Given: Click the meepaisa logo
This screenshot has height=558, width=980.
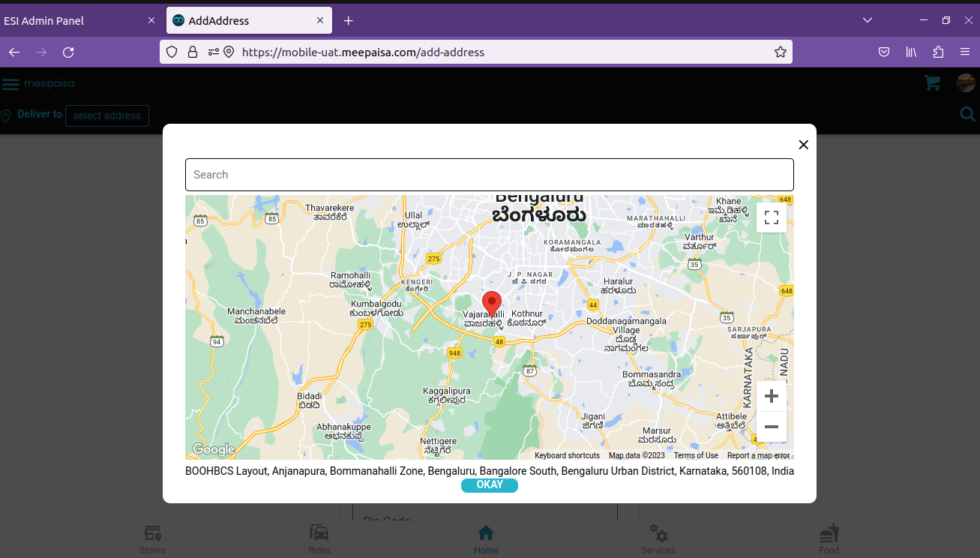Looking at the screenshot, I should click(x=49, y=83).
